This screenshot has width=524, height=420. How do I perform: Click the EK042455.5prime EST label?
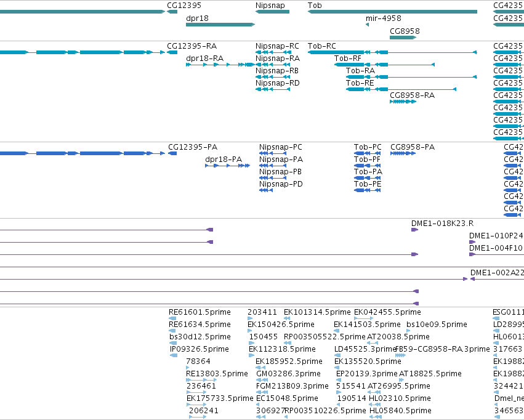387,312
